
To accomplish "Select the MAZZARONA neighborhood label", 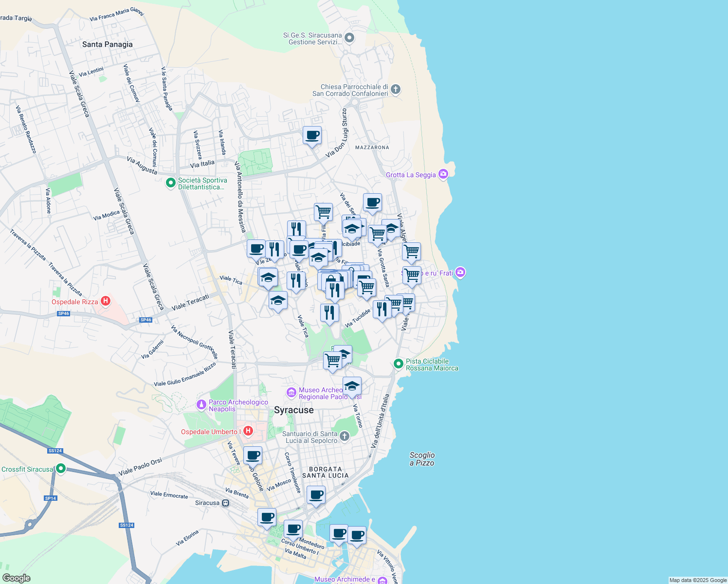I will coord(372,147).
